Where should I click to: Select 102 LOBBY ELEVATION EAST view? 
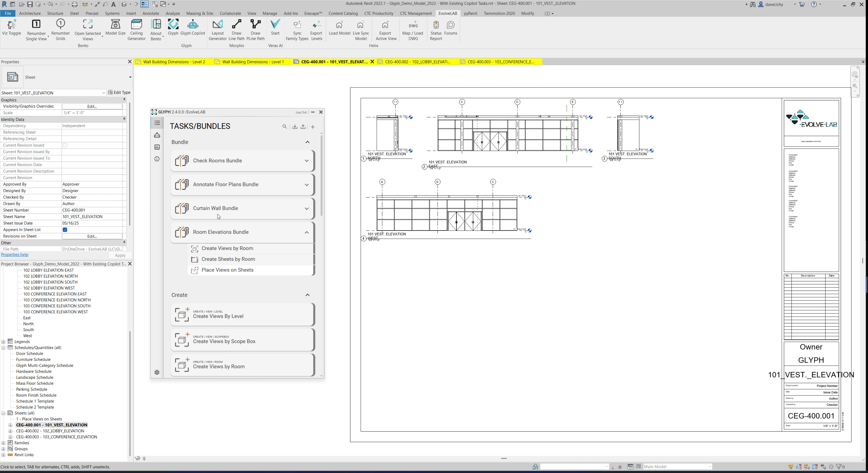click(48, 270)
